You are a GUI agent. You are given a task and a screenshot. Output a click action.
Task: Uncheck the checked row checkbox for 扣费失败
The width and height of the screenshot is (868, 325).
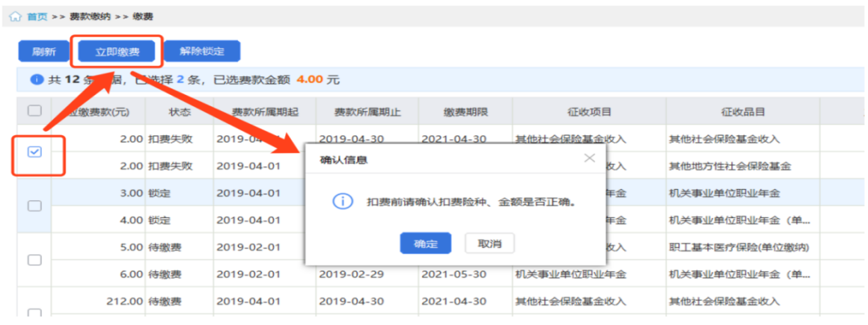click(x=35, y=152)
